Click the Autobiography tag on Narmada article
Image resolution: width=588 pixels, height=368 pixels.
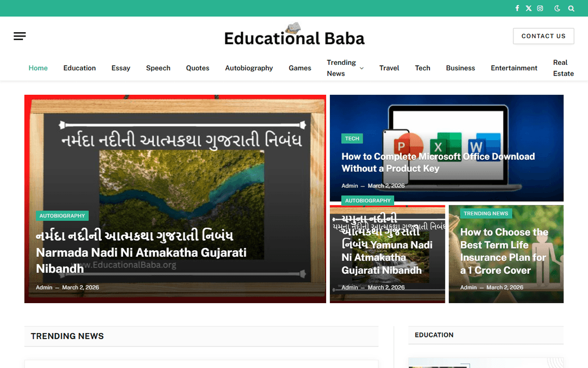[x=62, y=215]
